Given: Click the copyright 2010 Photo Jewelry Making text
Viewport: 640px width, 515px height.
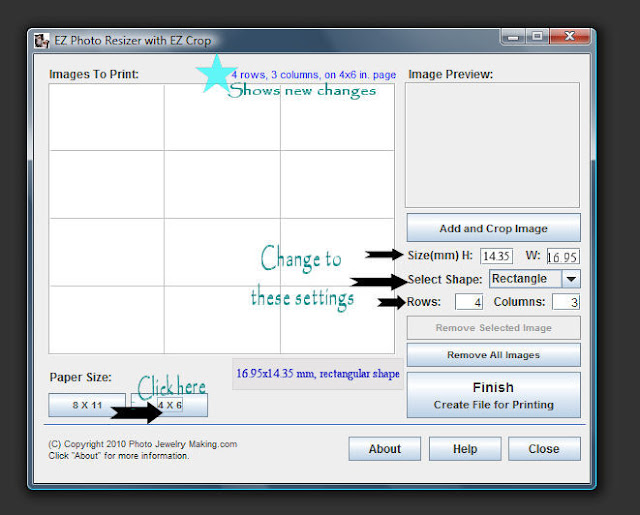Looking at the screenshot, I should (x=142, y=444).
